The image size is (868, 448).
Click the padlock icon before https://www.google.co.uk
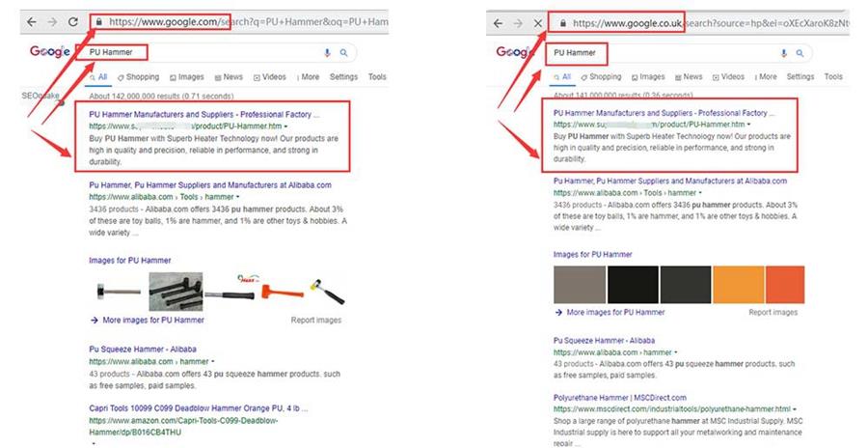[562, 23]
